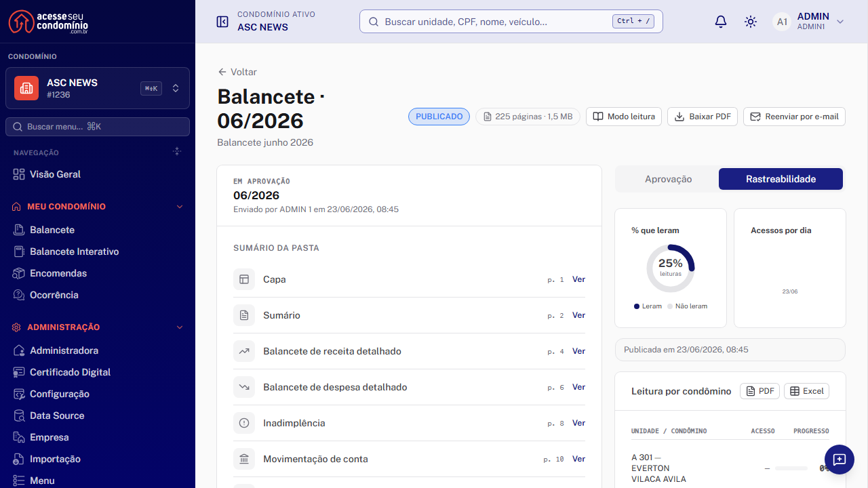Open ADMIN user menu chevron
Viewport: 868px width, 488px height.
click(x=840, y=22)
